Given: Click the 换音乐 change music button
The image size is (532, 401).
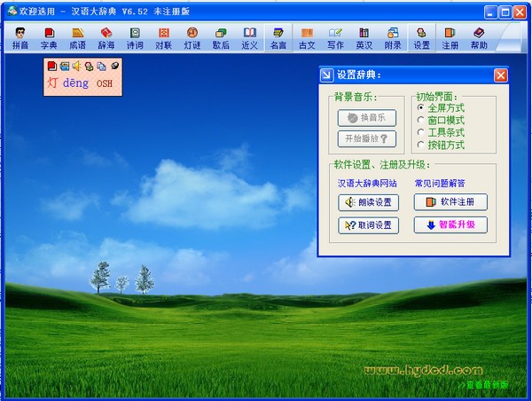Looking at the screenshot, I should [367, 118].
